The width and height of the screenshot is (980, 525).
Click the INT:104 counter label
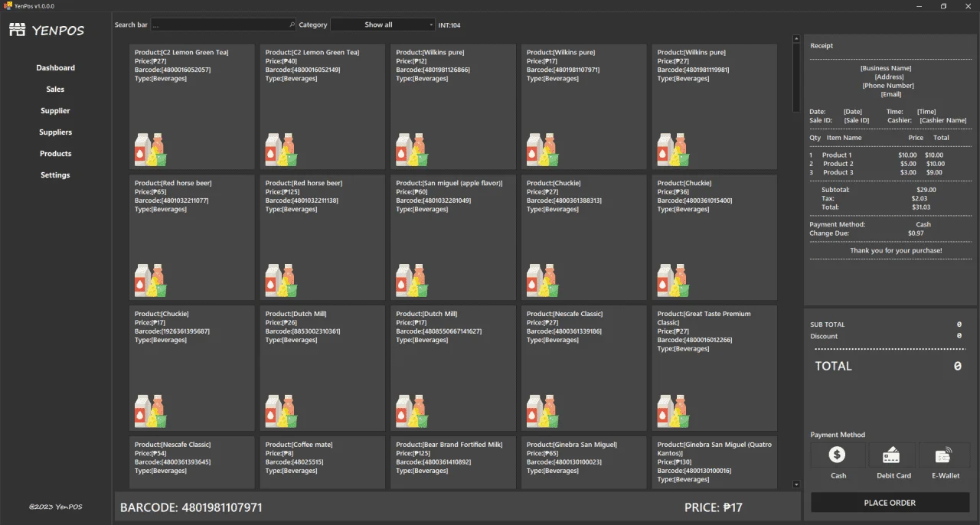[449, 25]
